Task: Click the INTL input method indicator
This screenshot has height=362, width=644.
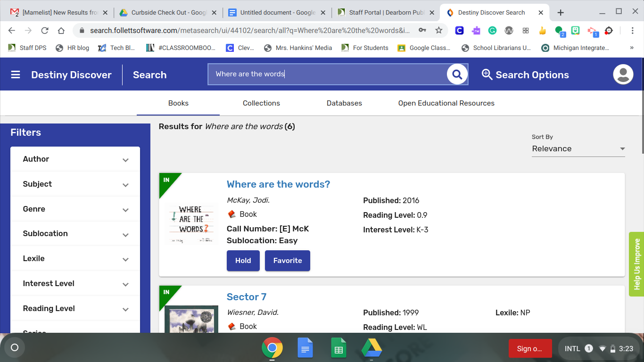Action: click(572, 349)
